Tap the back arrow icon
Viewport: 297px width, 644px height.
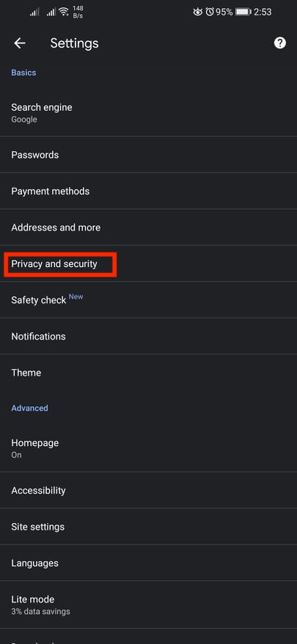click(x=19, y=43)
